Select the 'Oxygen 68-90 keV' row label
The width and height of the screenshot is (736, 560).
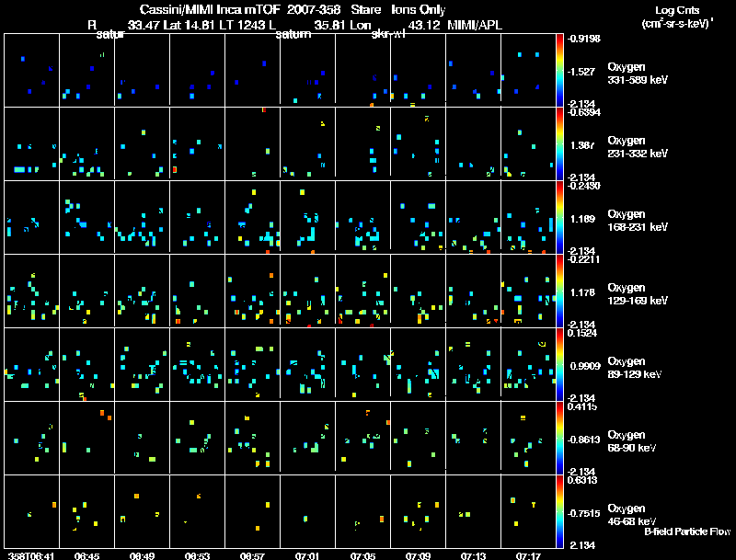click(x=632, y=441)
